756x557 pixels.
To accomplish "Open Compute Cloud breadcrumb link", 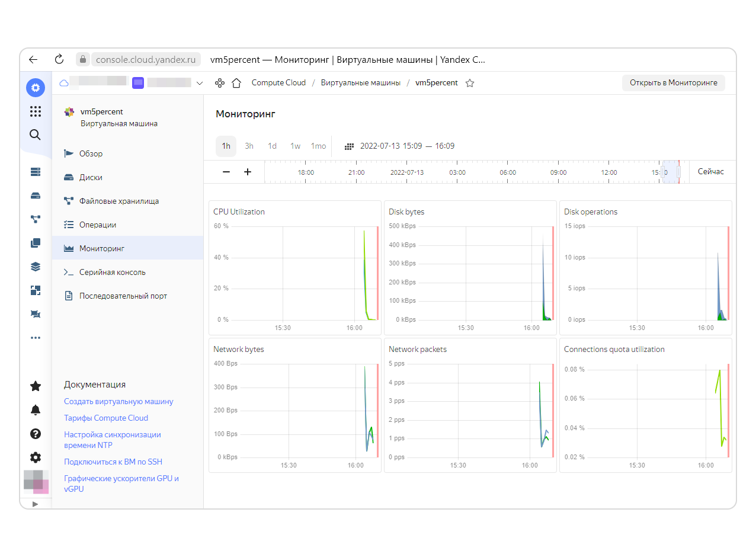I will (x=278, y=83).
